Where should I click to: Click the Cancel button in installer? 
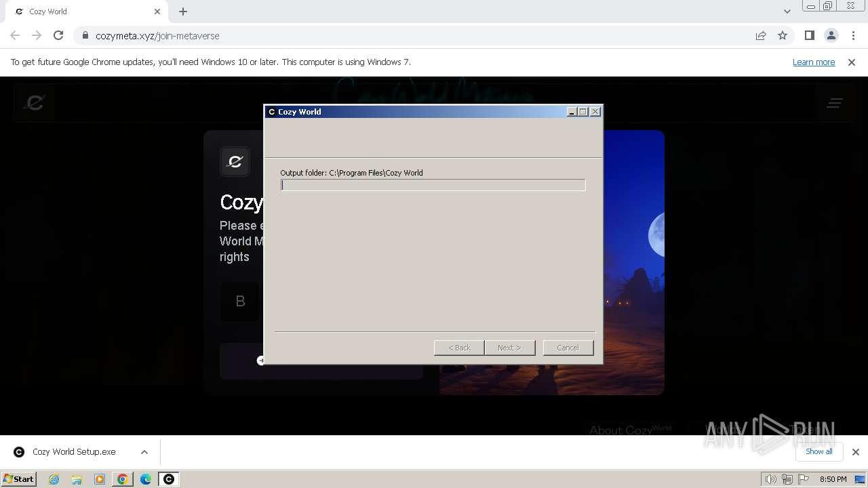coord(568,348)
